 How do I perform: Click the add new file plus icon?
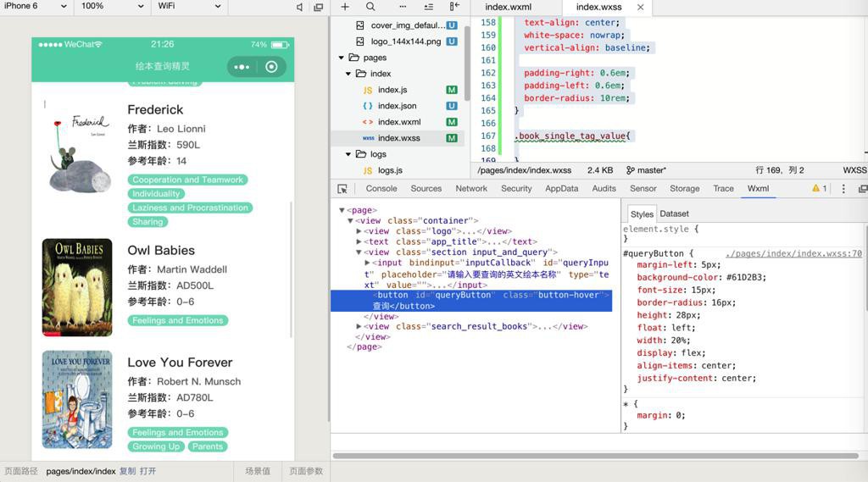[x=345, y=7]
